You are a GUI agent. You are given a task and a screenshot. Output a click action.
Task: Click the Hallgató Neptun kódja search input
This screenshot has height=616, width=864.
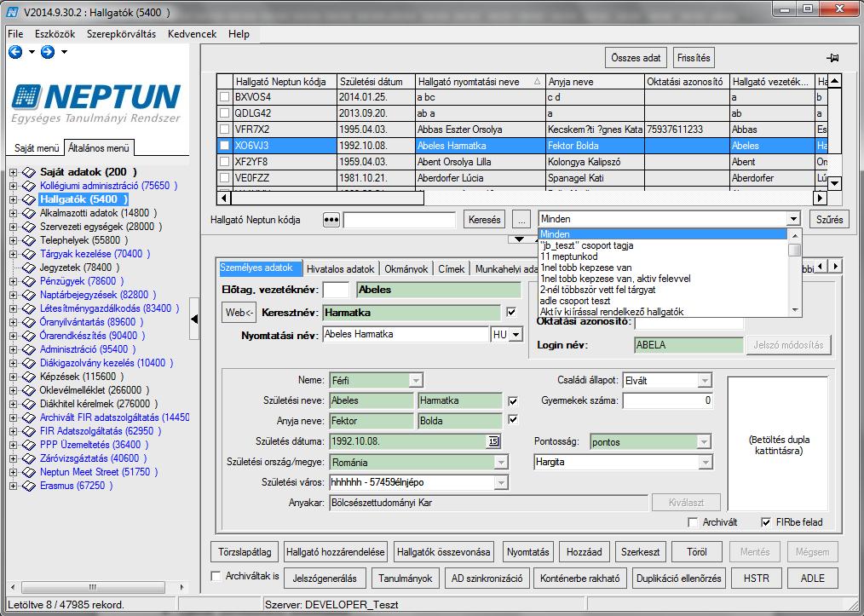tap(399, 220)
